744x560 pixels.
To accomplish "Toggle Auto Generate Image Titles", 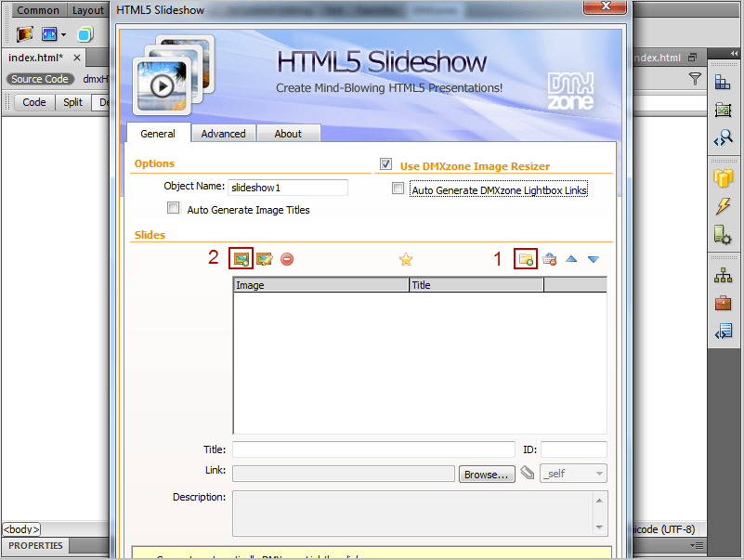I will point(173,207).
